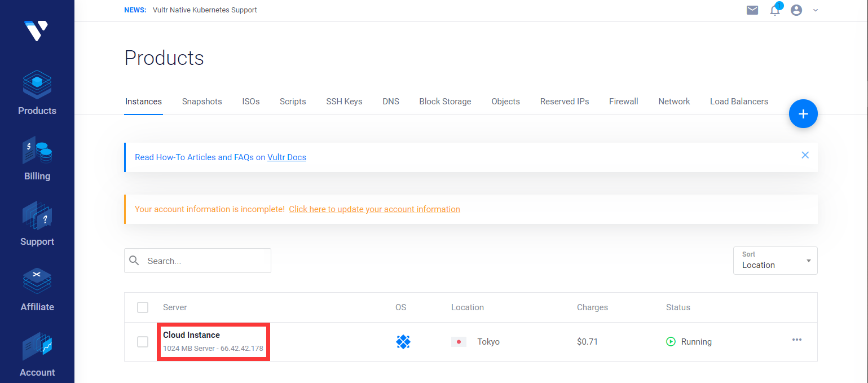Click the Products page heading

click(164, 58)
